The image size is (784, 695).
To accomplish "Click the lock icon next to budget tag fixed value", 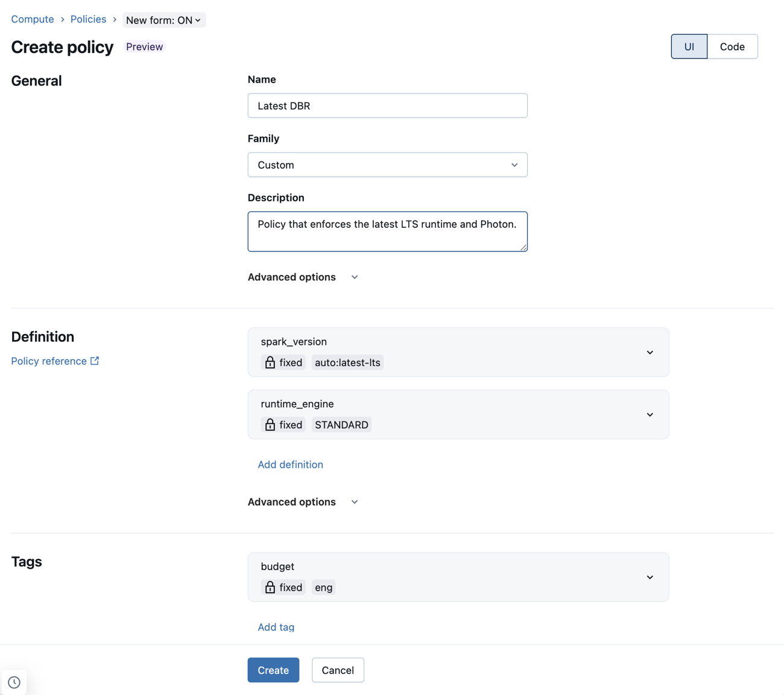I will pos(270,587).
